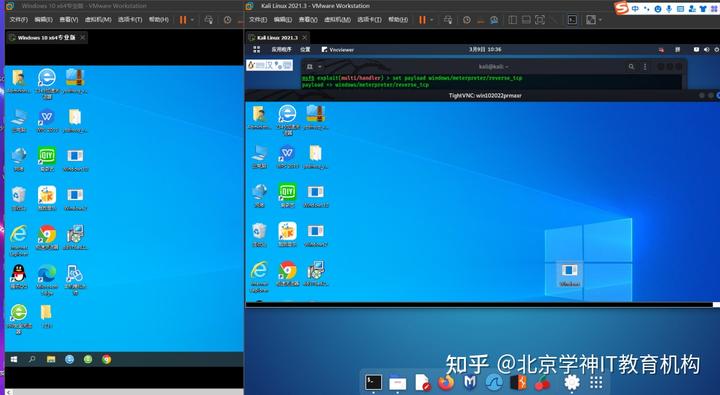
Task: Open Chrome in Windows 10 VM taskbar
Action: point(107,360)
